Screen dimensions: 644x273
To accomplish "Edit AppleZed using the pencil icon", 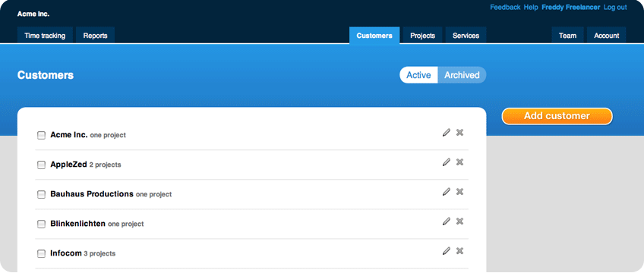I will click(447, 162).
